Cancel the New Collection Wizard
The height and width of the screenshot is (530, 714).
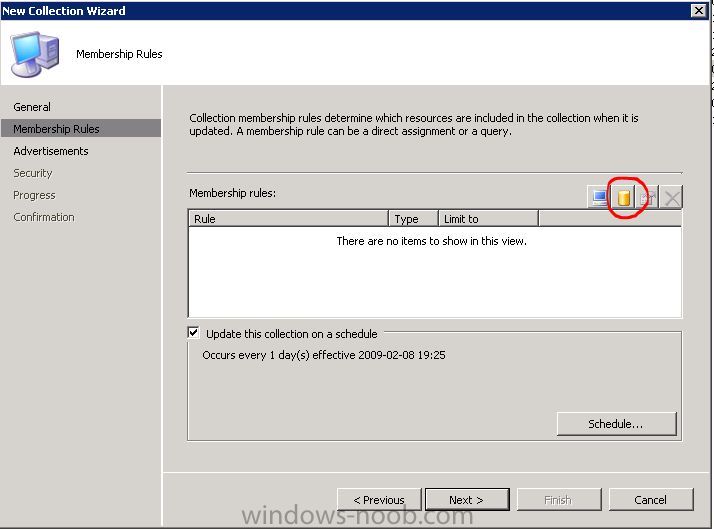pyautogui.click(x=651, y=500)
